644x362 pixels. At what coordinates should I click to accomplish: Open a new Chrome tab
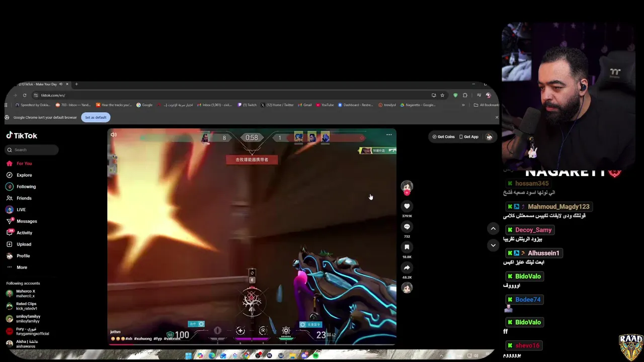tap(76, 84)
